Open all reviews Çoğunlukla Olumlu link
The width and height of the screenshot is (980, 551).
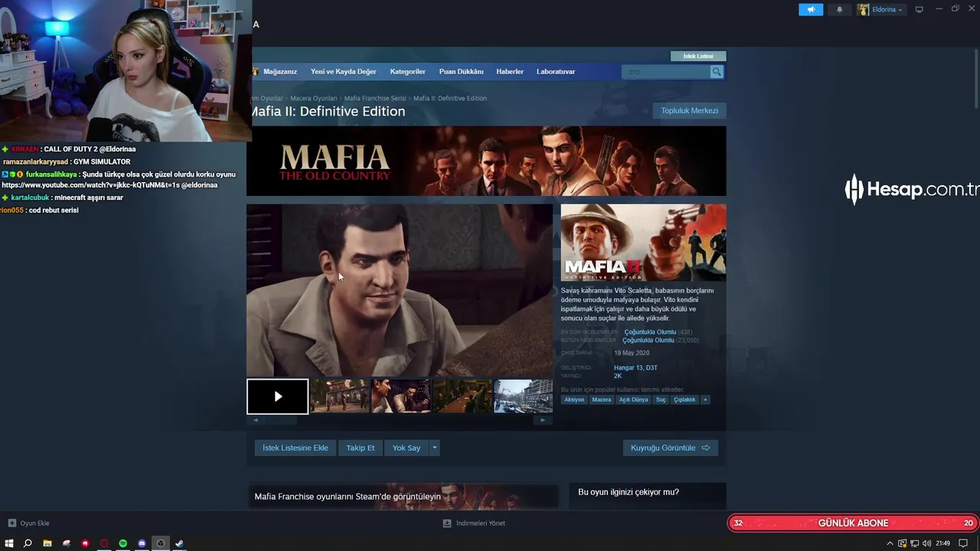click(x=648, y=340)
